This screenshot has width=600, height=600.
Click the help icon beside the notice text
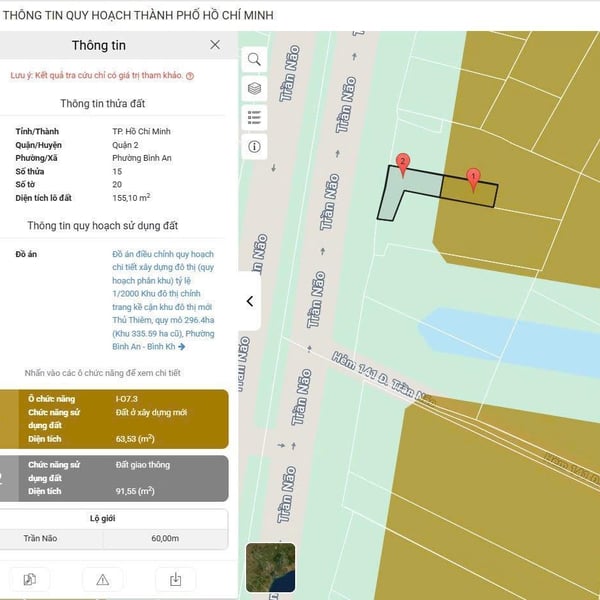[x=190, y=76]
